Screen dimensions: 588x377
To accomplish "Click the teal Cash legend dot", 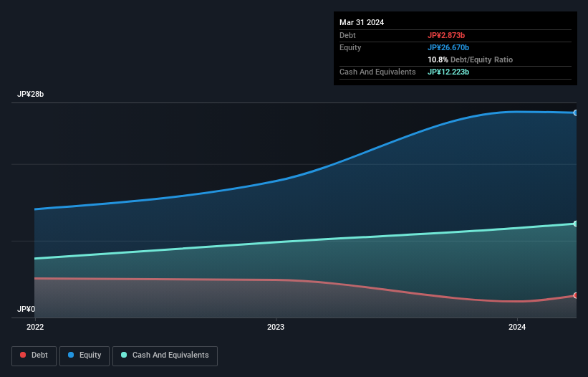I will pyautogui.click(x=124, y=355).
